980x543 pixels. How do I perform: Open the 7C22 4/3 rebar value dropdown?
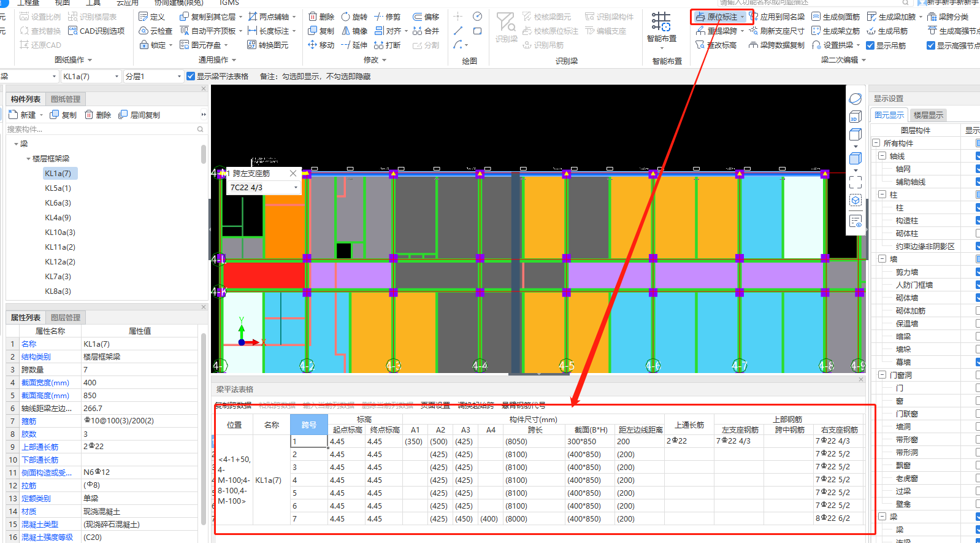296,187
